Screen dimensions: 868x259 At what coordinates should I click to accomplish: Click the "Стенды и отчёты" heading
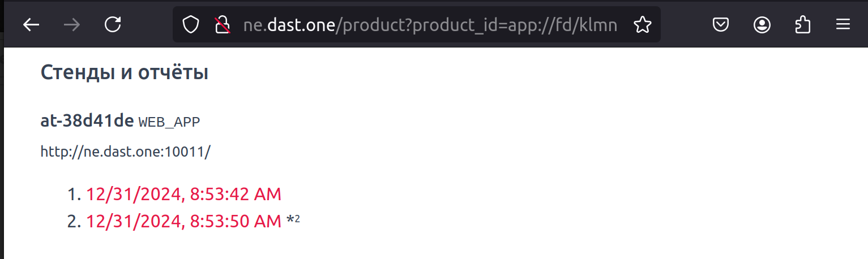tap(125, 72)
